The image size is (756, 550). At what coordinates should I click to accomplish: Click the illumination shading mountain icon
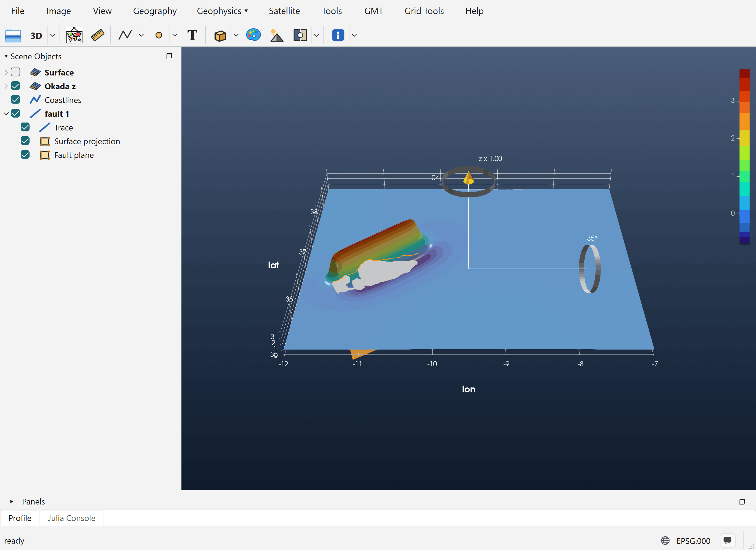[276, 35]
